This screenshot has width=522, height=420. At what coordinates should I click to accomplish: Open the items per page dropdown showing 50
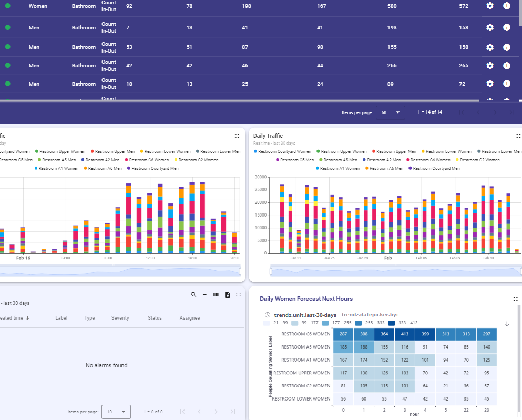click(x=390, y=112)
